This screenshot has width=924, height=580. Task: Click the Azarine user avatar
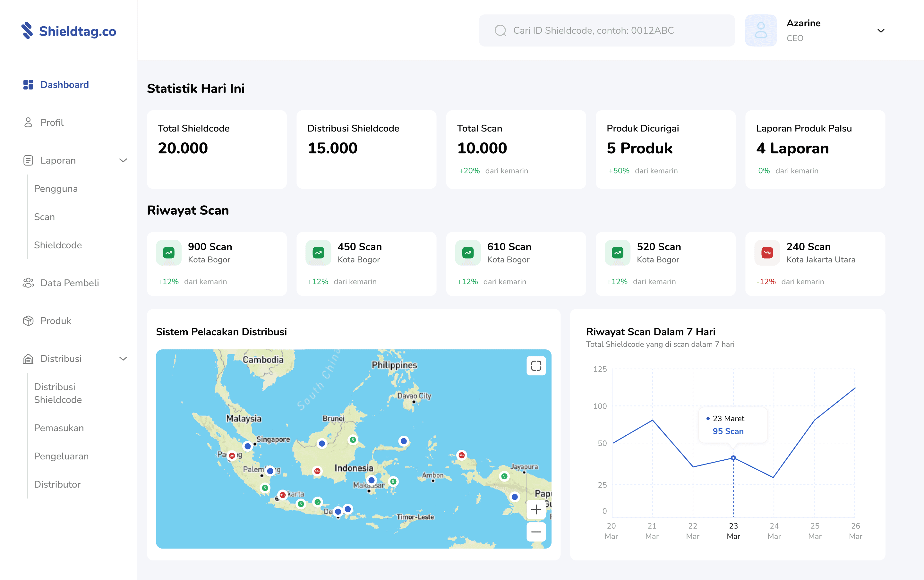(x=761, y=30)
